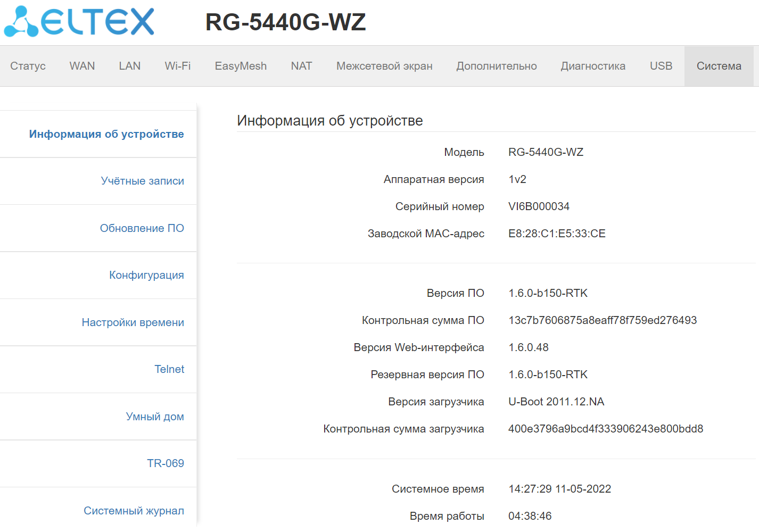
Task: Click serial number VI6B000034
Action: pyautogui.click(x=539, y=206)
